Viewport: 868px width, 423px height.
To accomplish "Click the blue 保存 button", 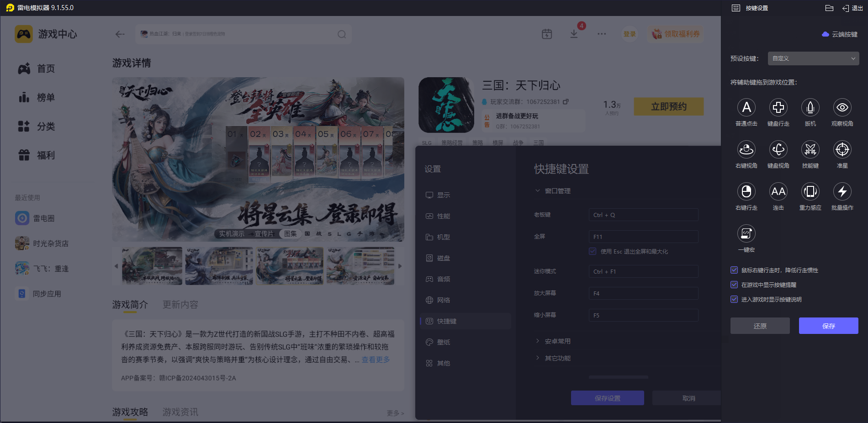I will [x=828, y=326].
